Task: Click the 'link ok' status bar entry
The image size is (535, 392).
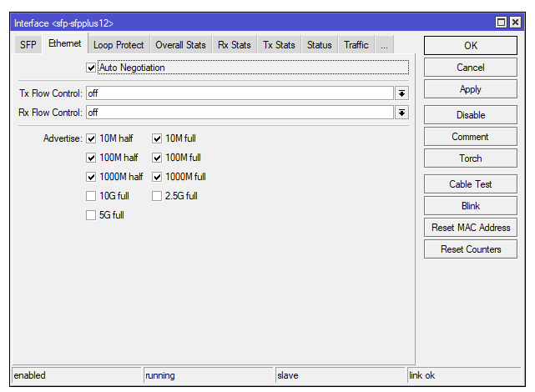Action: 464,375
